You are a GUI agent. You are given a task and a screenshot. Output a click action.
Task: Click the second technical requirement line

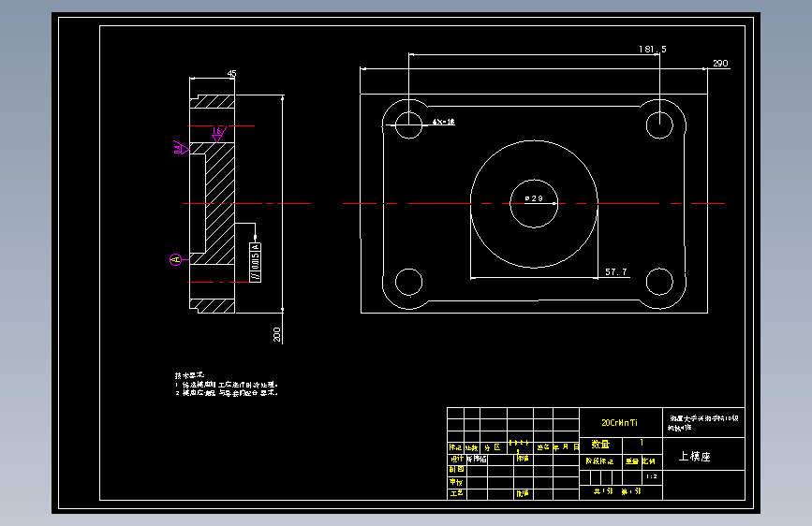227,393
